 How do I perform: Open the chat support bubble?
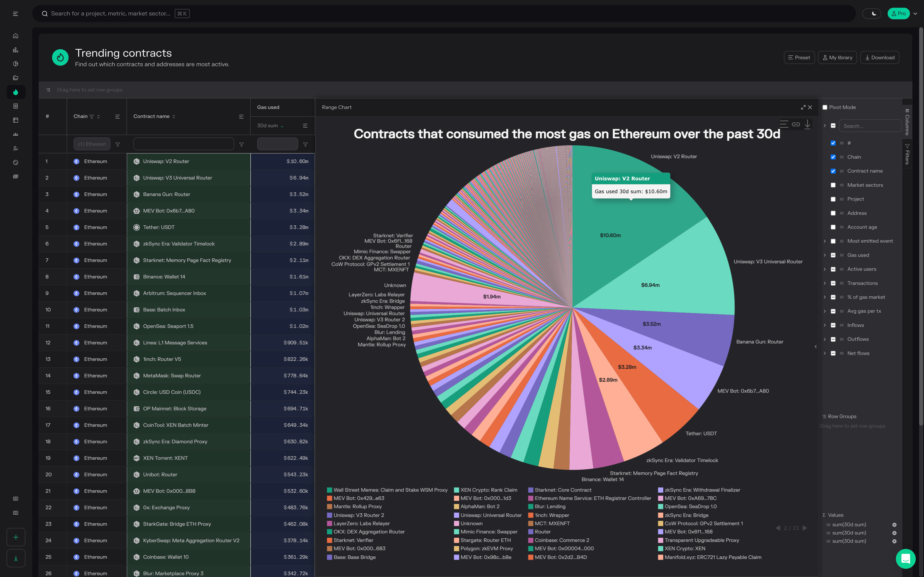pyautogui.click(x=905, y=558)
